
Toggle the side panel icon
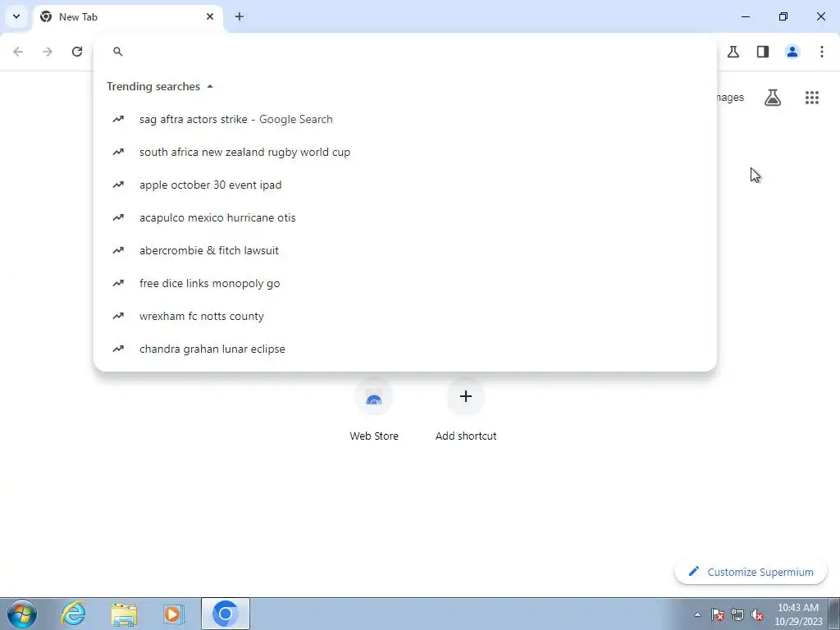(763, 52)
